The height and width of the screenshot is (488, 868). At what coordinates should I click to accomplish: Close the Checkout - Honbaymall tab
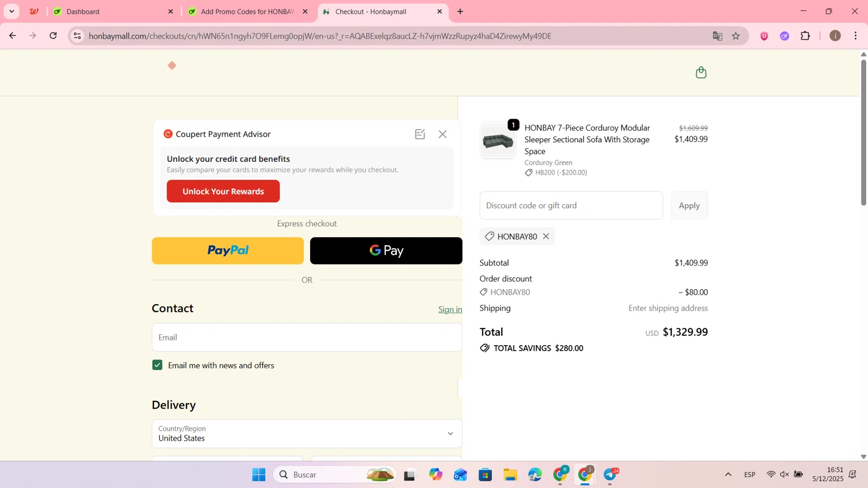[440, 12]
